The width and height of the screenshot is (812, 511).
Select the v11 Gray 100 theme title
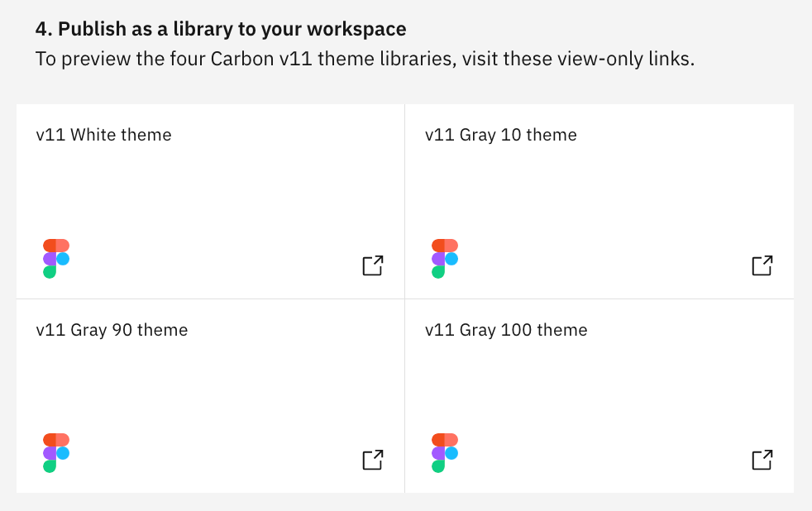coord(505,329)
